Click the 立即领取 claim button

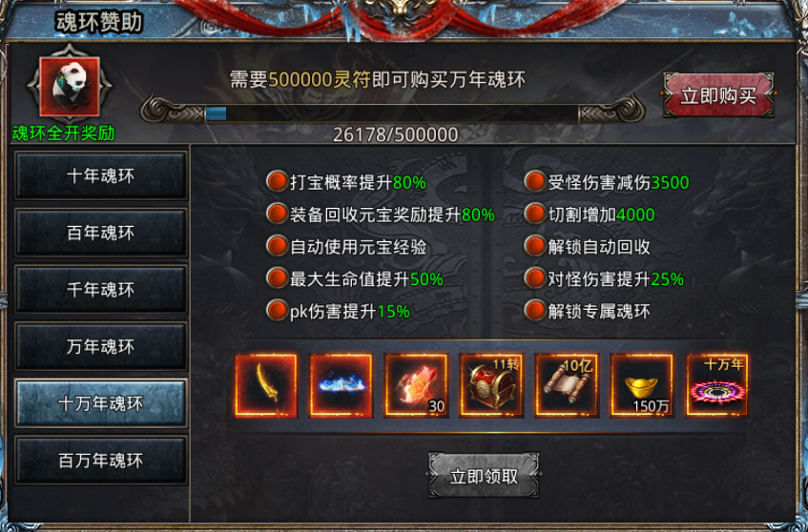click(x=484, y=476)
